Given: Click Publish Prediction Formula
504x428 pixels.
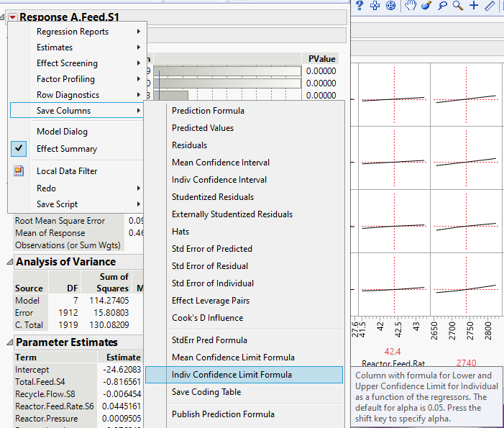Looking at the screenshot, I should pyautogui.click(x=223, y=414).
